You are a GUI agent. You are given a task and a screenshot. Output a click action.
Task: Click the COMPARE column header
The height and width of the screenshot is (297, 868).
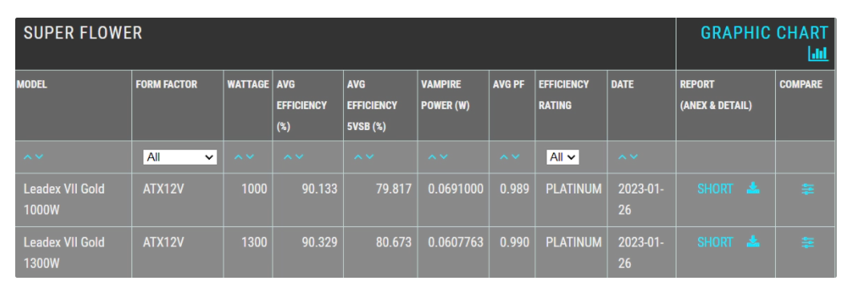(801, 84)
